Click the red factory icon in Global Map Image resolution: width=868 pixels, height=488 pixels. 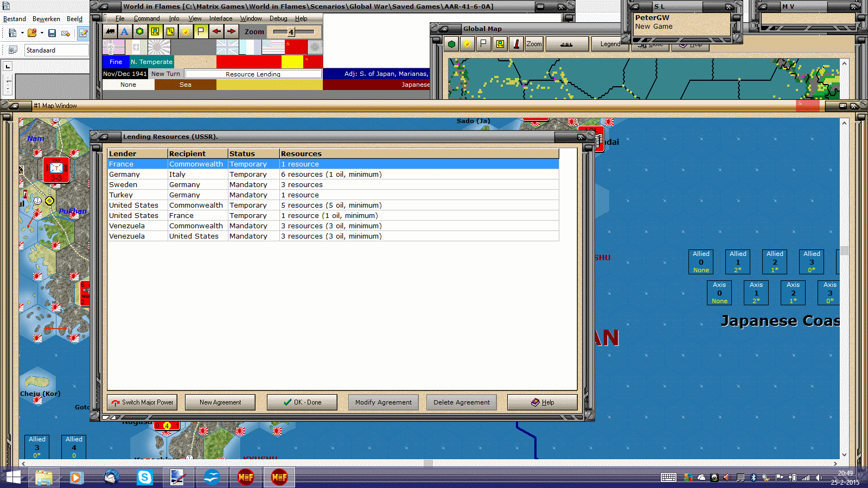point(516,44)
